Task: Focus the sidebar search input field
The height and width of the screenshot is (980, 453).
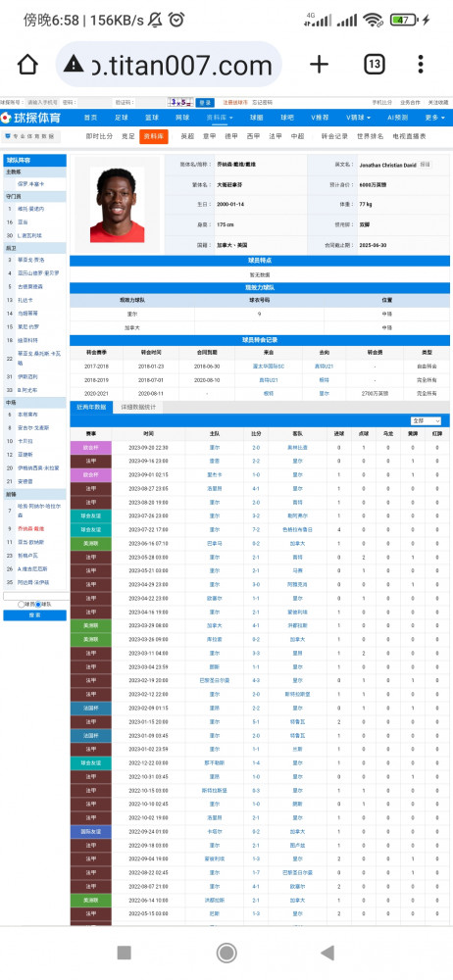Action: (35, 596)
